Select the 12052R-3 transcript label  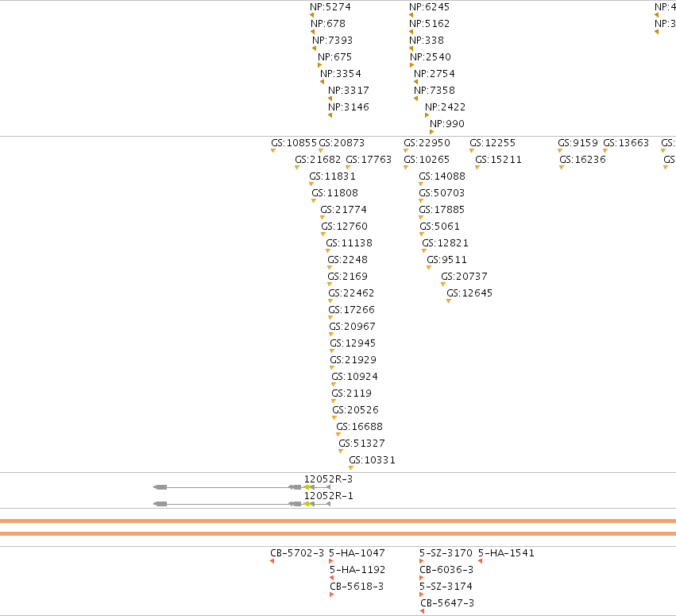tap(328, 479)
